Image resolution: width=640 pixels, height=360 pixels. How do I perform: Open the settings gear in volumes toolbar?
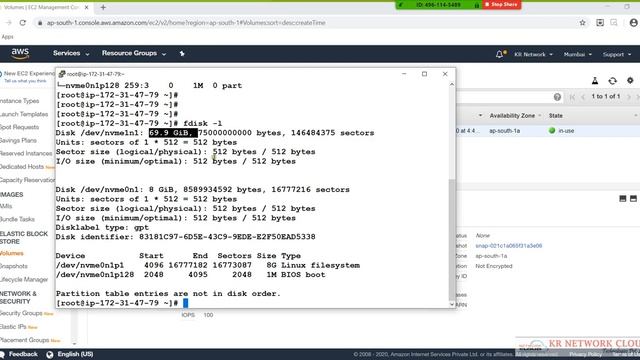click(x=630, y=81)
